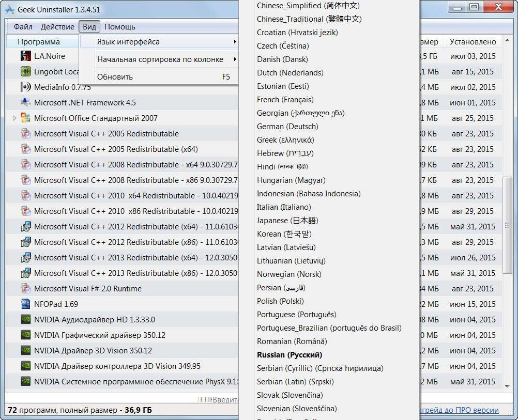Click the Visual C++ 2013 (x64) icon

point(26,258)
